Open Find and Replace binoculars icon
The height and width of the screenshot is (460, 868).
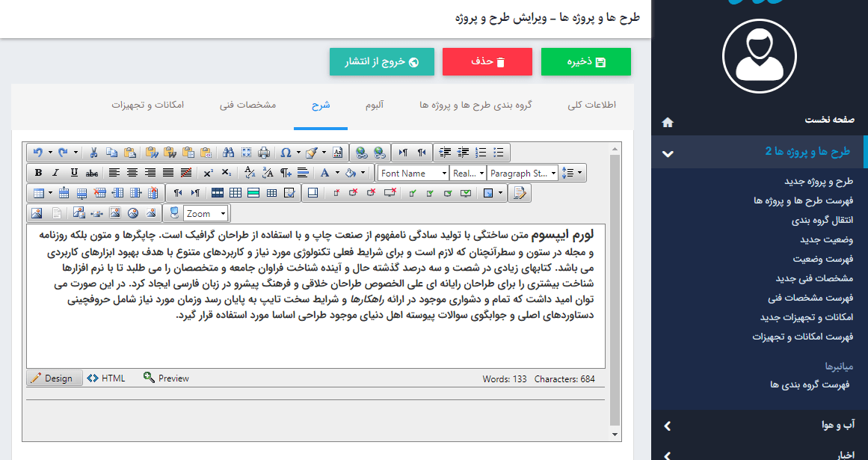(x=228, y=153)
